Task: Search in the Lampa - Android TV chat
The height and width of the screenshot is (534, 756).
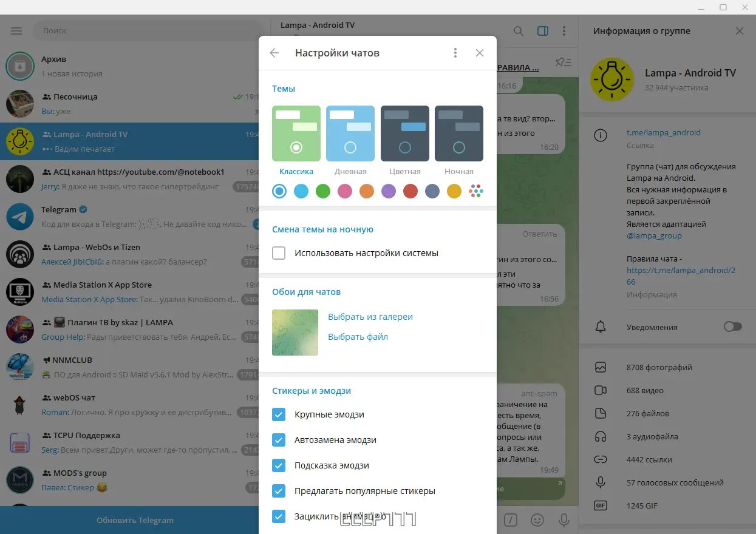Action: [519, 30]
